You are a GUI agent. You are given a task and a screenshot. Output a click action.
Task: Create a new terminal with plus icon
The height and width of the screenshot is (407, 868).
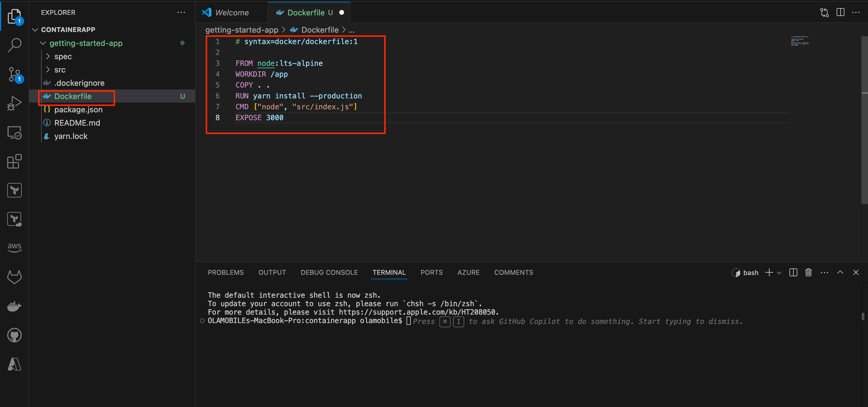(769, 272)
